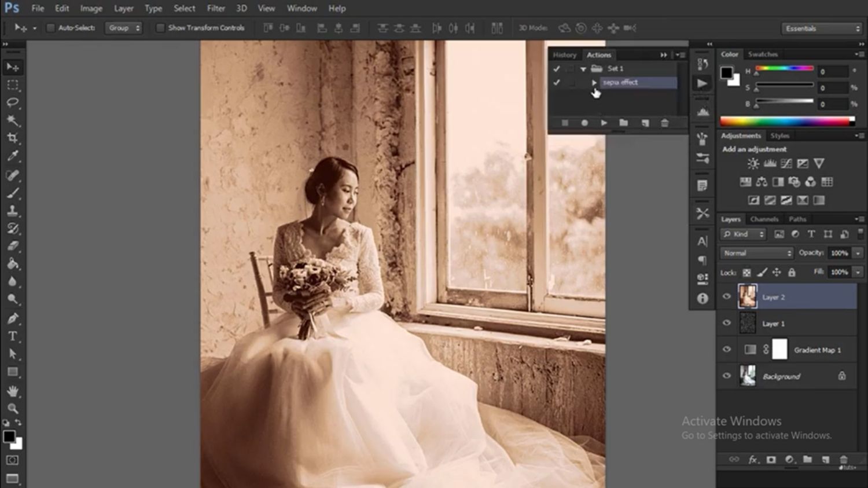Screen dimensions: 868x488
Task: Select the Crop tool
Action: pos(13,138)
